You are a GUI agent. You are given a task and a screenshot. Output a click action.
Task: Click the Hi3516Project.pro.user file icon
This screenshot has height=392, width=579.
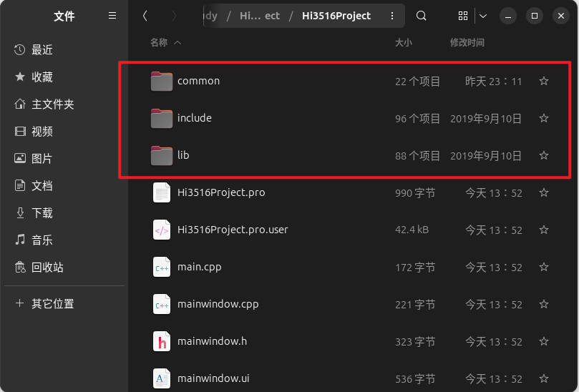[x=162, y=230]
